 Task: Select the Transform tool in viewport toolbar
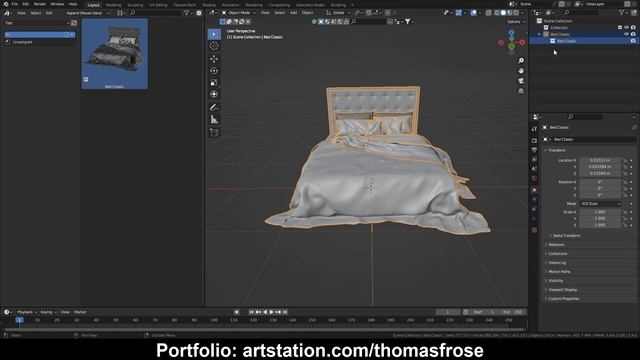click(x=214, y=94)
